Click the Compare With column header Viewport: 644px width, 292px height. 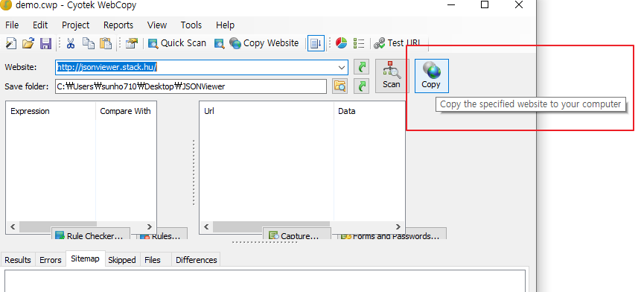126,111
